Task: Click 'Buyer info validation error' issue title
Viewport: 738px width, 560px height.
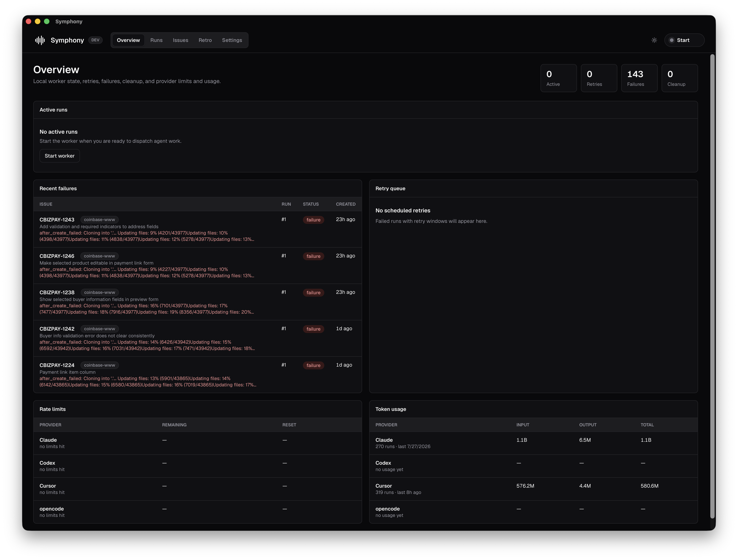Action: click(x=97, y=336)
